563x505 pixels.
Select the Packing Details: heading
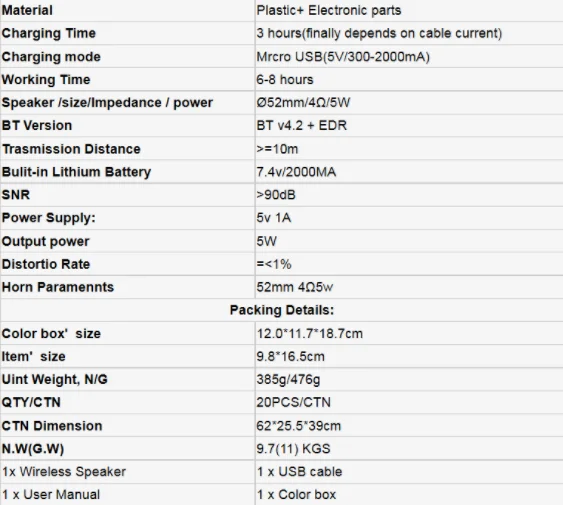[x=282, y=310]
